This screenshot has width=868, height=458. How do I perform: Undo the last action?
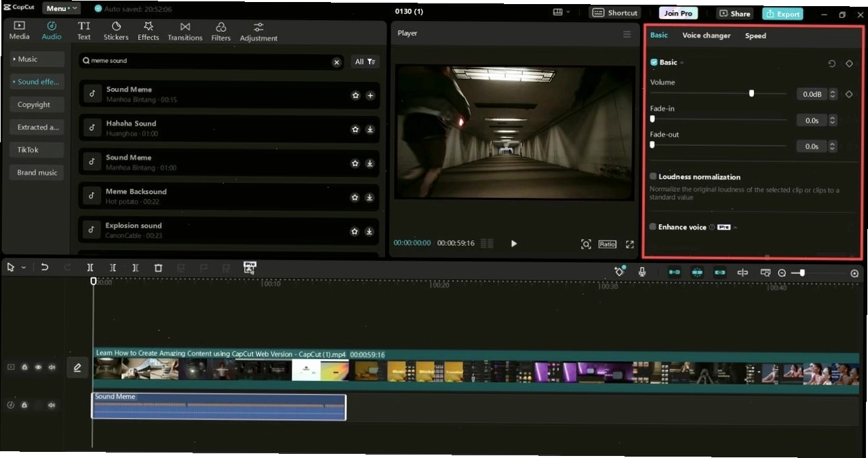(45, 268)
